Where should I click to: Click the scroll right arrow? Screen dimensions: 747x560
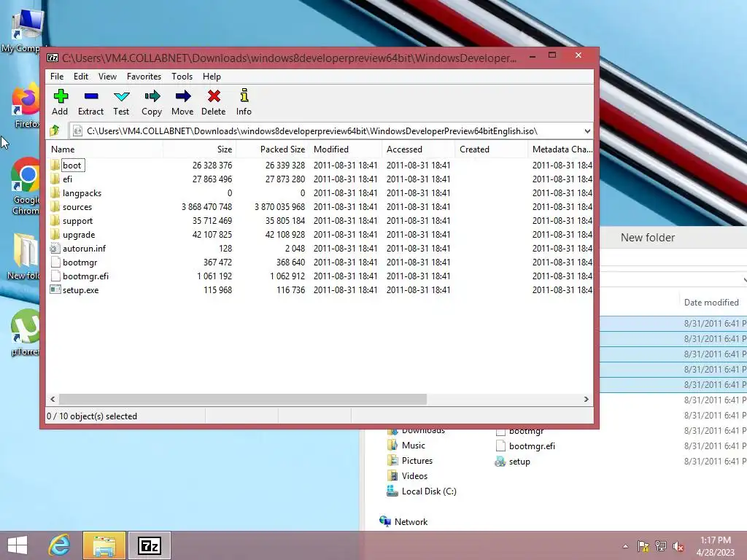click(x=587, y=399)
